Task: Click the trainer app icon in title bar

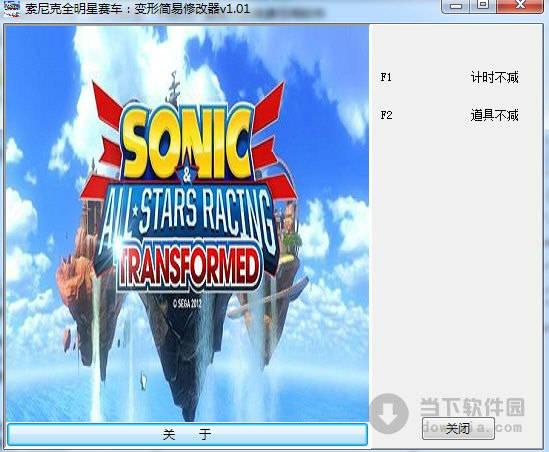Action: (x=12, y=9)
